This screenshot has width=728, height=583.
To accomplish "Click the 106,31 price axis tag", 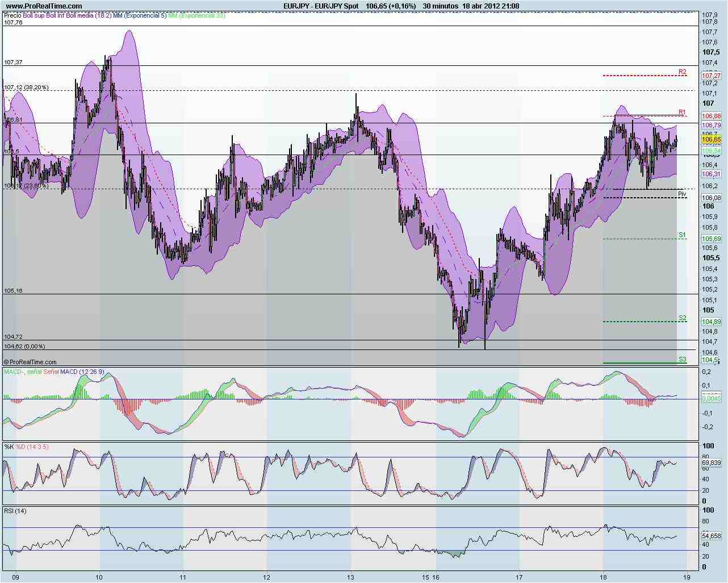I will [712, 174].
